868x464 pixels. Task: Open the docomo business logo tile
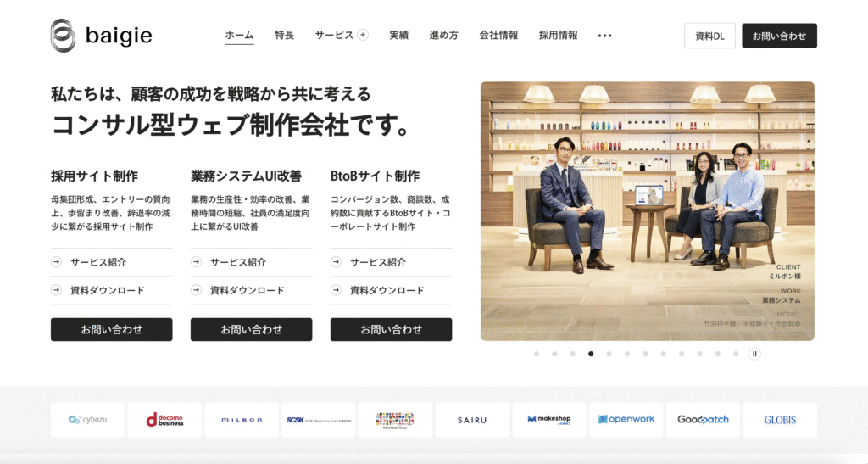point(164,420)
